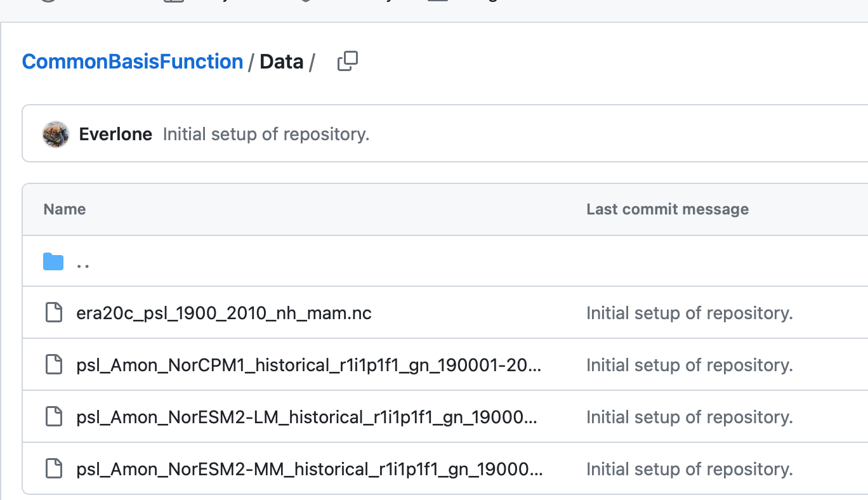This screenshot has width=868, height=500.
Task: Open the psl_Amon_NorESM2-MM historical file
Action: pyautogui.click(x=308, y=469)
